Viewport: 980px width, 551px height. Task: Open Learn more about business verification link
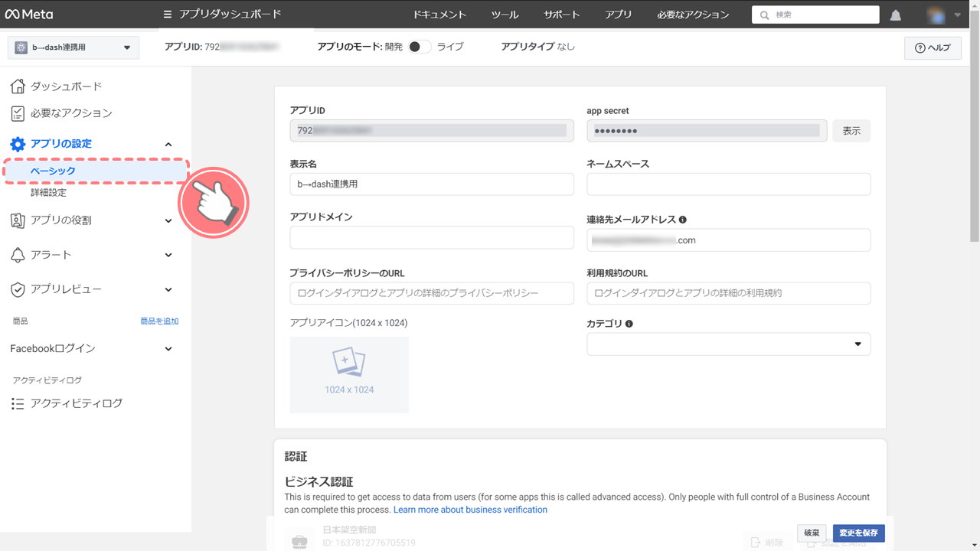point(470,510)
